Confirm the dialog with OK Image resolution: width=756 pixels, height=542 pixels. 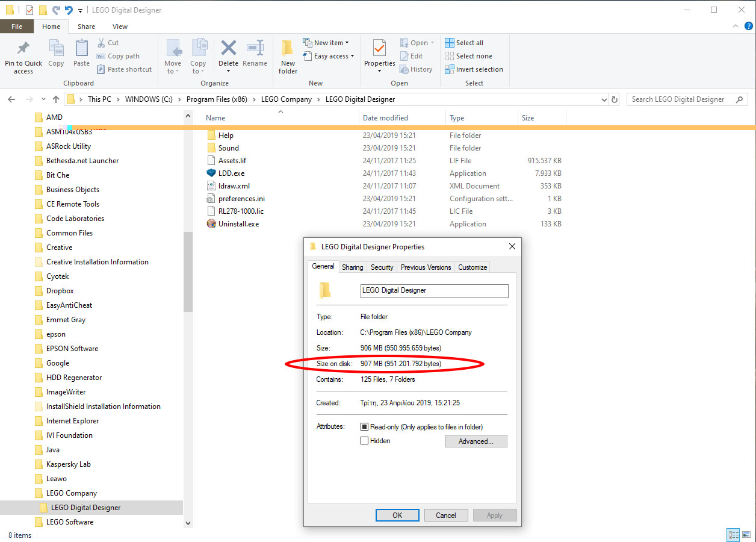(x=397, y=515)
